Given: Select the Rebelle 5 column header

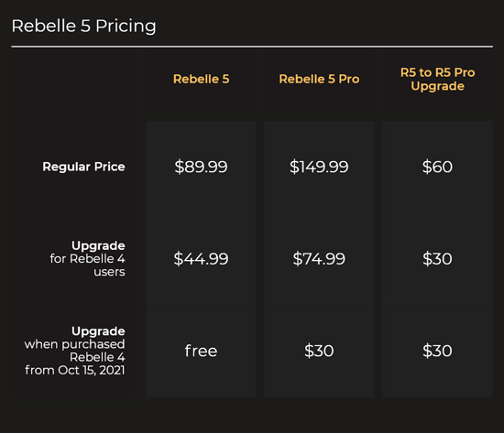Looking at the screenshot, I should click(x=202, y=79).
